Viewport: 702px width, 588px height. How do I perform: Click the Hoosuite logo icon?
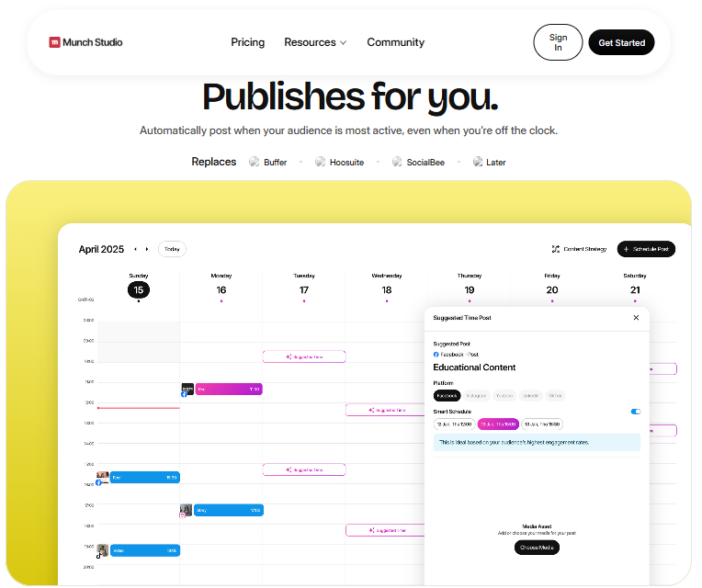tap(320, 162)
